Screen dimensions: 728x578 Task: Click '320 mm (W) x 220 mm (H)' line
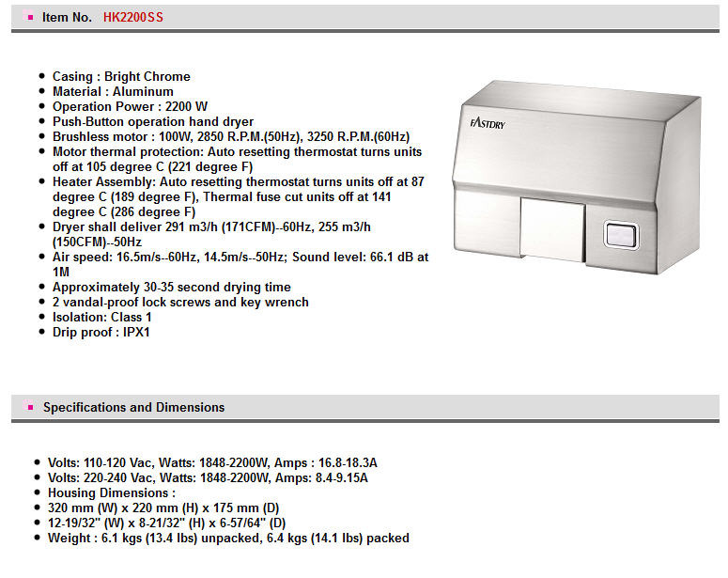(163, 508)
